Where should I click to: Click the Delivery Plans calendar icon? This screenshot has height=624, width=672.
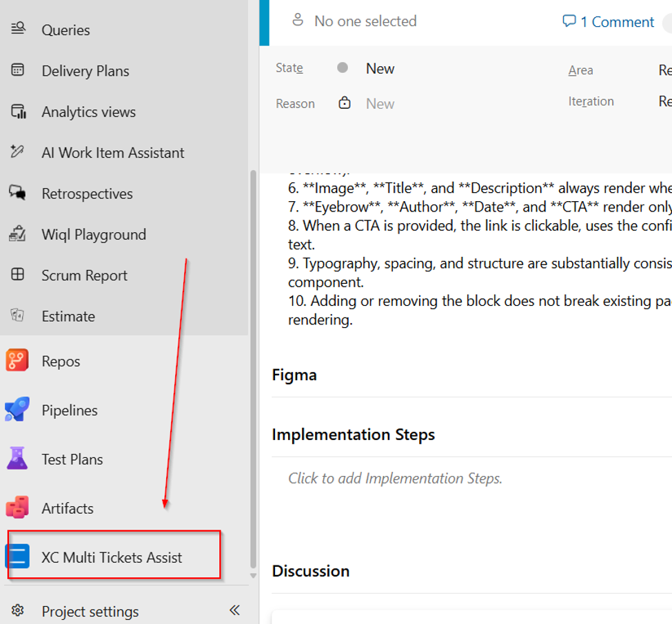[x=17, y=70]
